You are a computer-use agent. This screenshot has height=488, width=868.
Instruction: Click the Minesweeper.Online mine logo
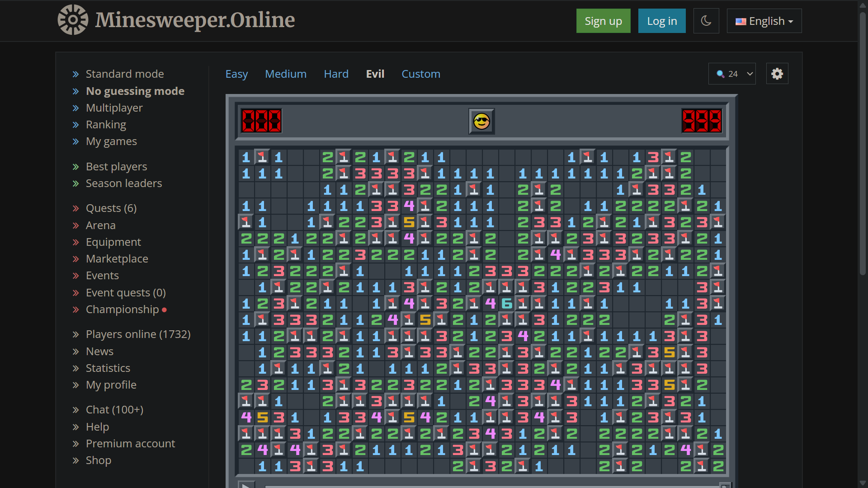pyautogui.click(x=73, y=20)
